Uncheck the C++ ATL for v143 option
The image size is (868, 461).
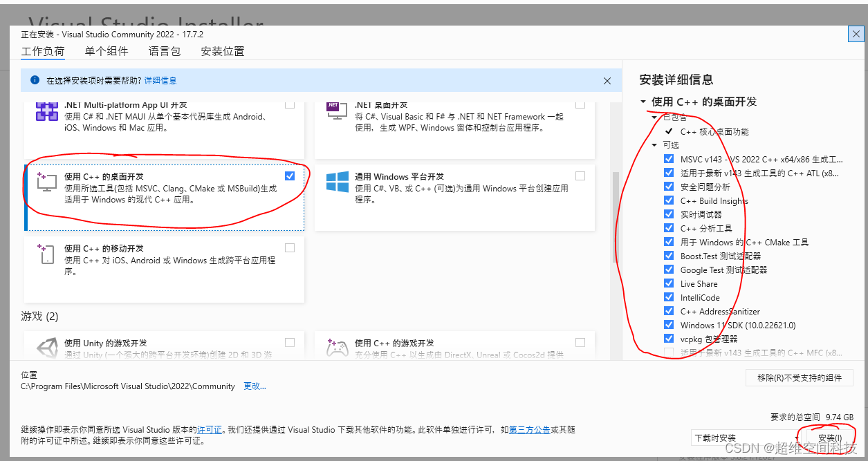coord(669,173)
